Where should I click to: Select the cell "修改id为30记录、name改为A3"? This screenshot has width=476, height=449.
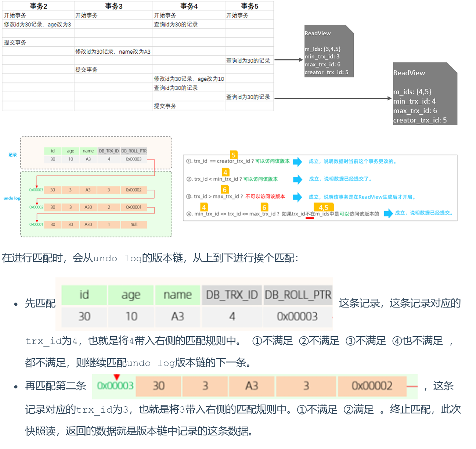(113, 51)
